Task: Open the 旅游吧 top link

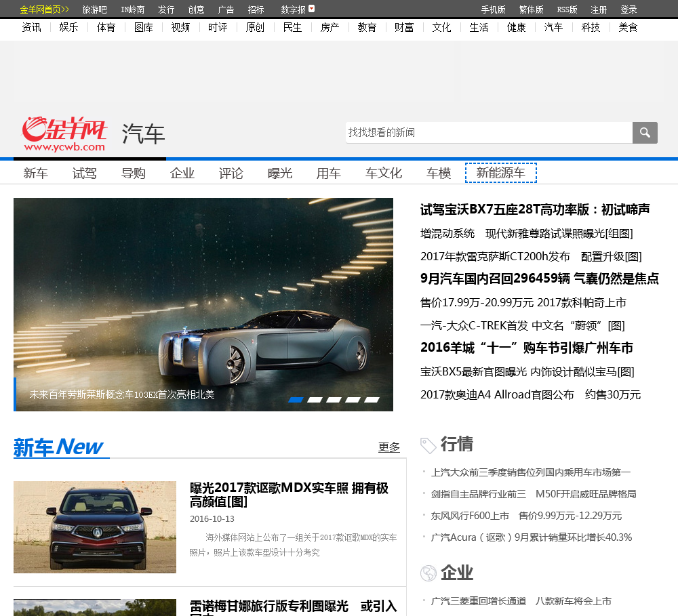Action: (95, 9)
